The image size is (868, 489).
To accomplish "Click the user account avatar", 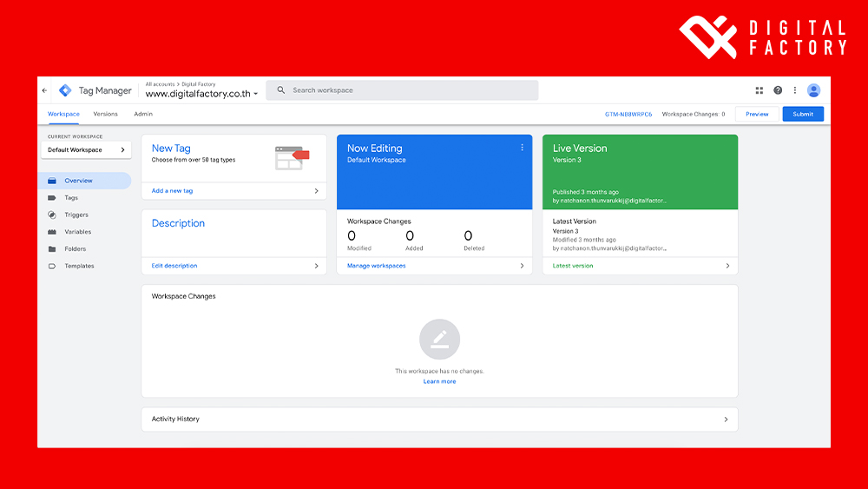I will point(813,90).
